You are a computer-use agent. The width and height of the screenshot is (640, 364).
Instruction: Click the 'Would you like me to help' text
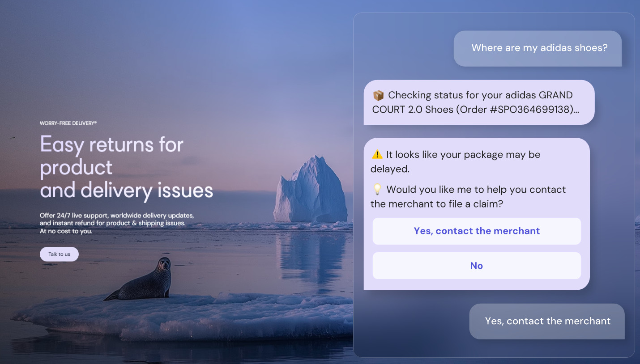pos(468,196)
